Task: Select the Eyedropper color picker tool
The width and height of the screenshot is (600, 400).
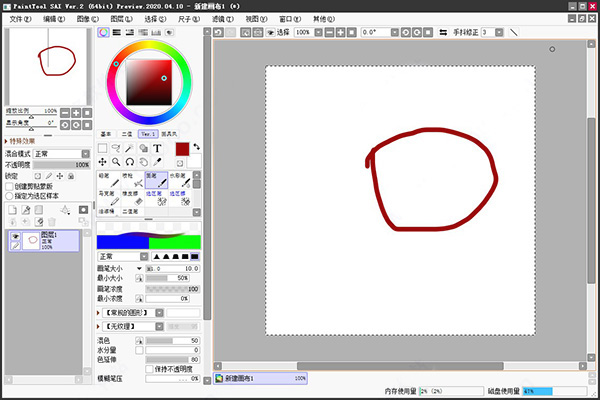Action: [157, 162]
